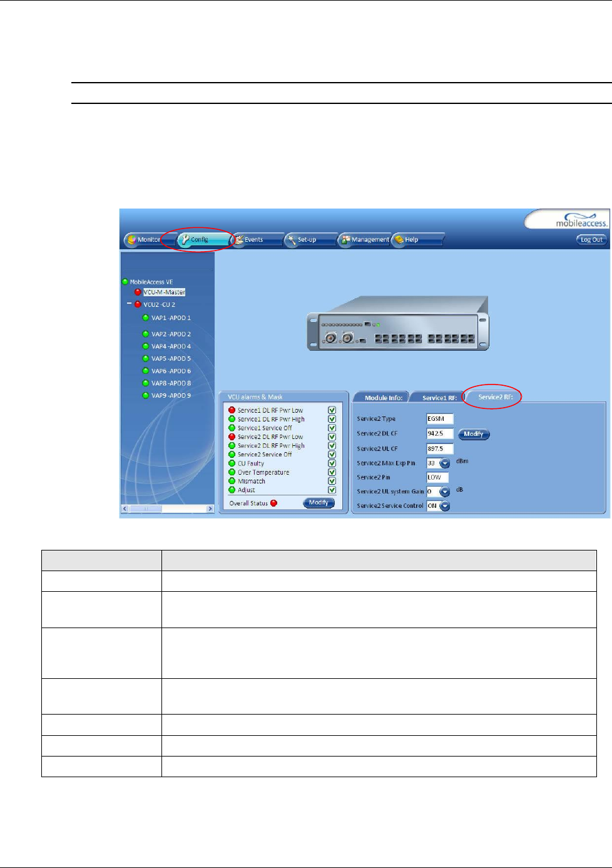Click tree panel scrollbar left arrow

(125, 509)
